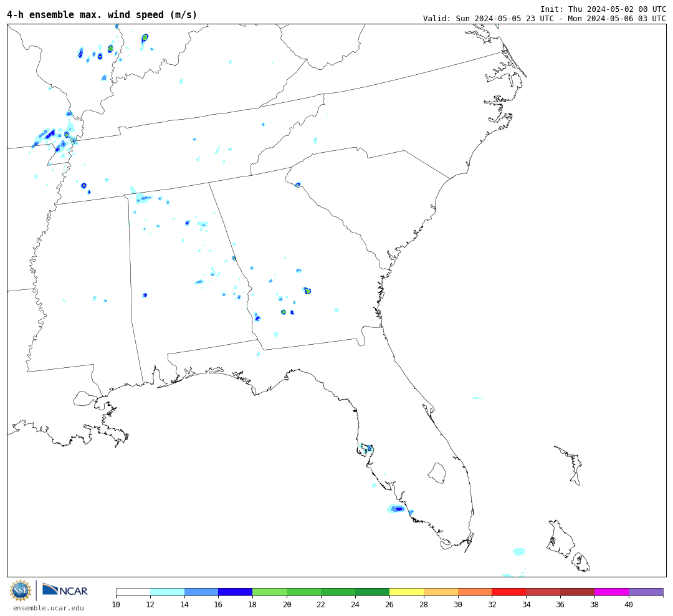This screenshot has width=673, height=616.
Task: Click the dark green 24-26 colorbar segment
Action: [x=372, y=592]
